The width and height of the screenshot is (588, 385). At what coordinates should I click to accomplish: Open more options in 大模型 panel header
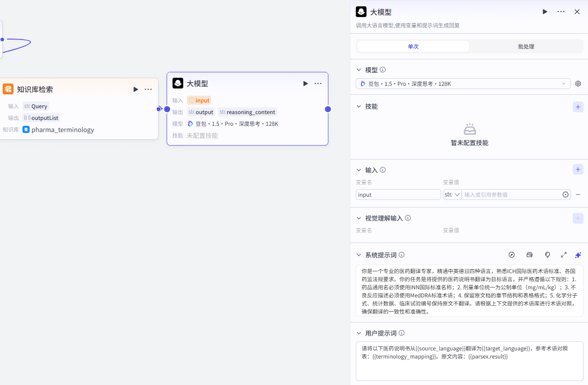tap(561, 12)
